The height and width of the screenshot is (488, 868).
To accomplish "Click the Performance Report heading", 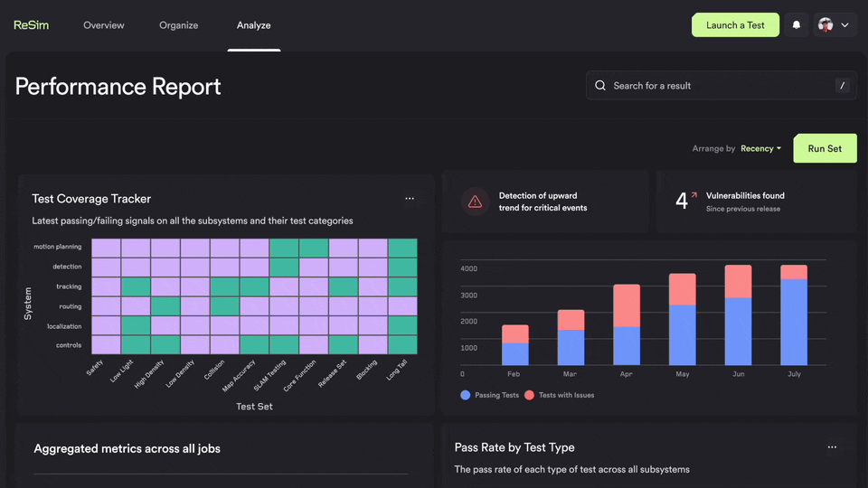I will [x=118, y=87].
